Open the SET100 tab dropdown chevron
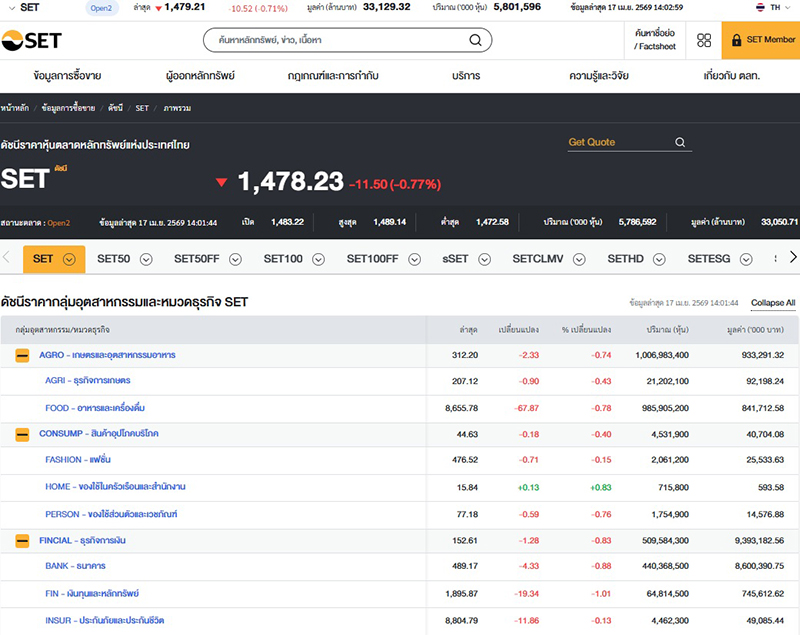800x635 pixels. (319, 259)
